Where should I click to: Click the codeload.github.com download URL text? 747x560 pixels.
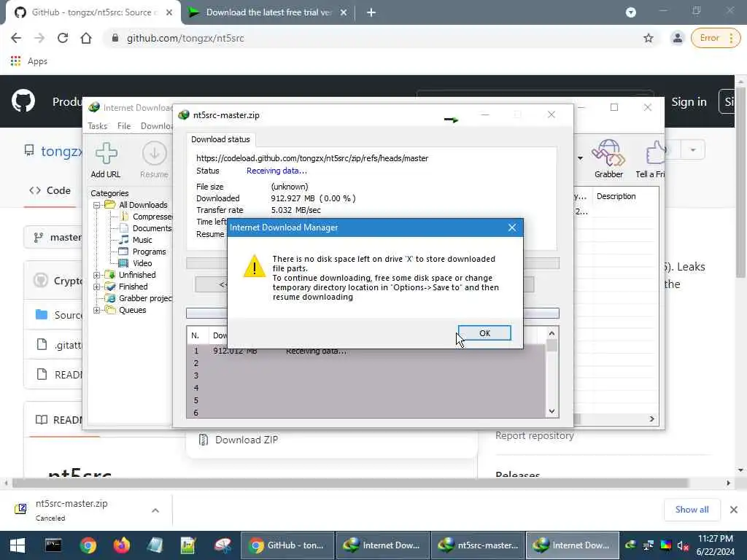pyautogui.click(x=312, y=158)
